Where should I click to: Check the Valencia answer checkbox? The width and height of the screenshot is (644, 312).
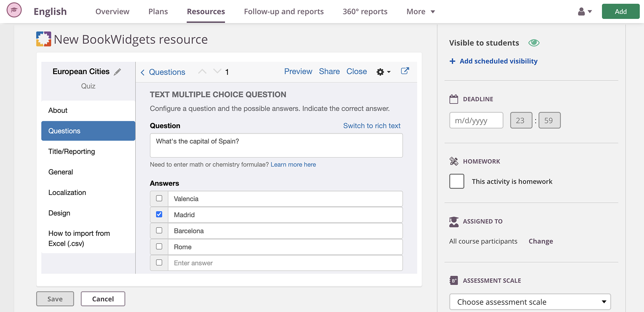point(159,198)
